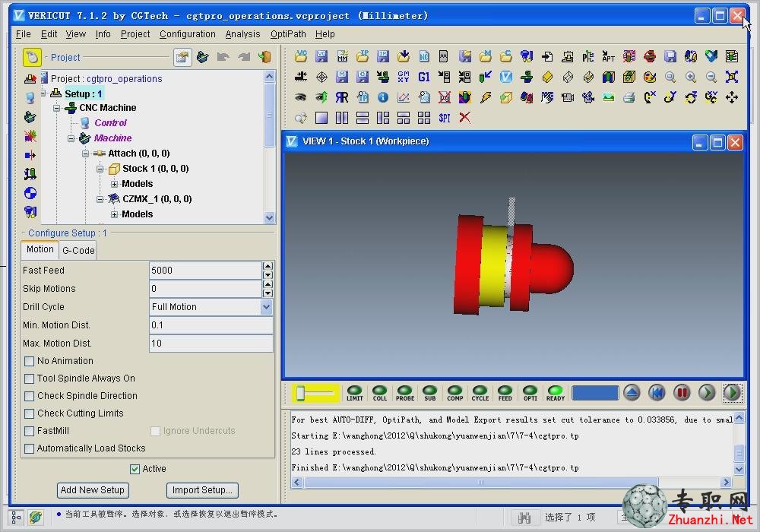The width and height of the screenshot is (760, 532).
Task: Click the MM units toolbar icon
Action: point(342,57)
